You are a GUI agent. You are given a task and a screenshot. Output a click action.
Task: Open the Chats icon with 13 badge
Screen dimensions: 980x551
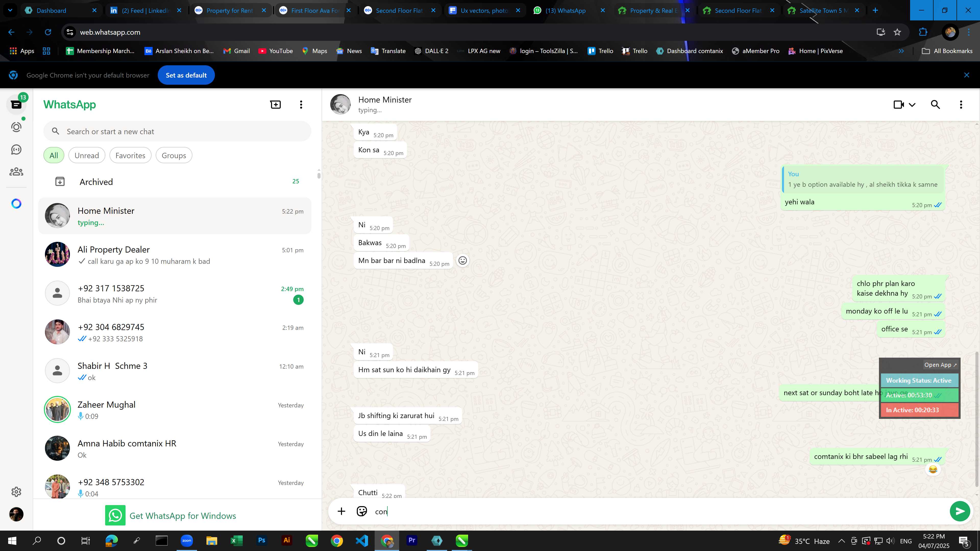pos(16,104)
